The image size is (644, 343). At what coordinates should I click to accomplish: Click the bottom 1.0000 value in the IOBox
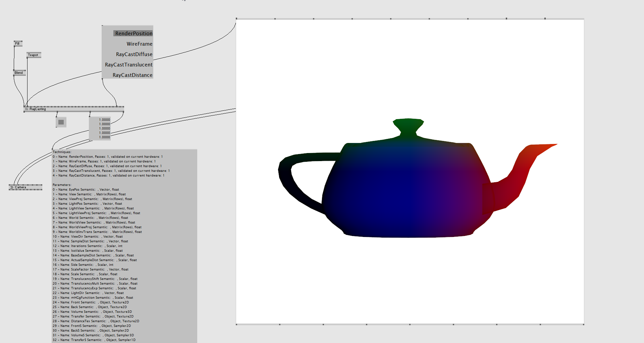[x=104, y=137]
